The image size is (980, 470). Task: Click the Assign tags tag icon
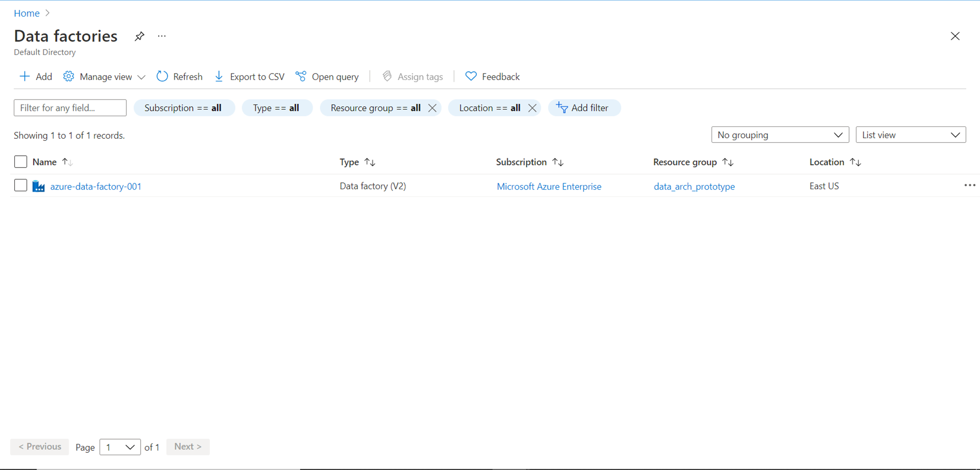point(387,76)
